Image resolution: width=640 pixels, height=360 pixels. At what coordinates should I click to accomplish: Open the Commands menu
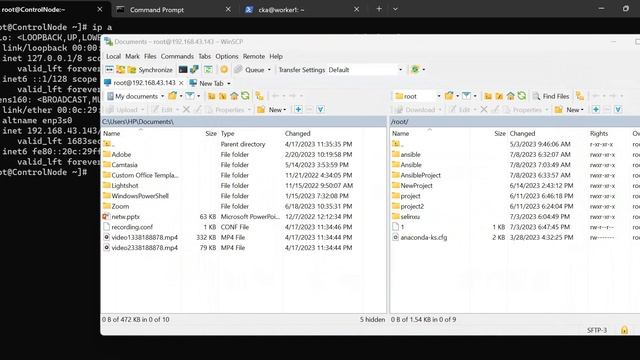coord(177,56)
